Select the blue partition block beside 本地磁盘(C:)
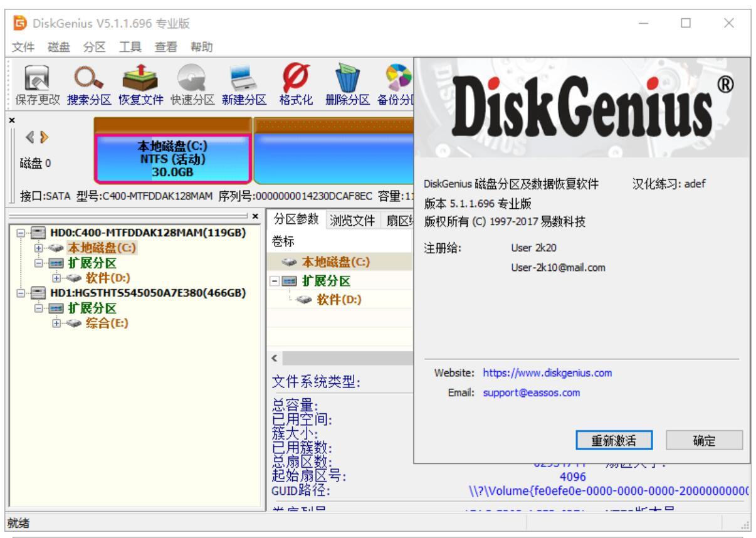Viewport: 756px width, 538px height. 333,151
